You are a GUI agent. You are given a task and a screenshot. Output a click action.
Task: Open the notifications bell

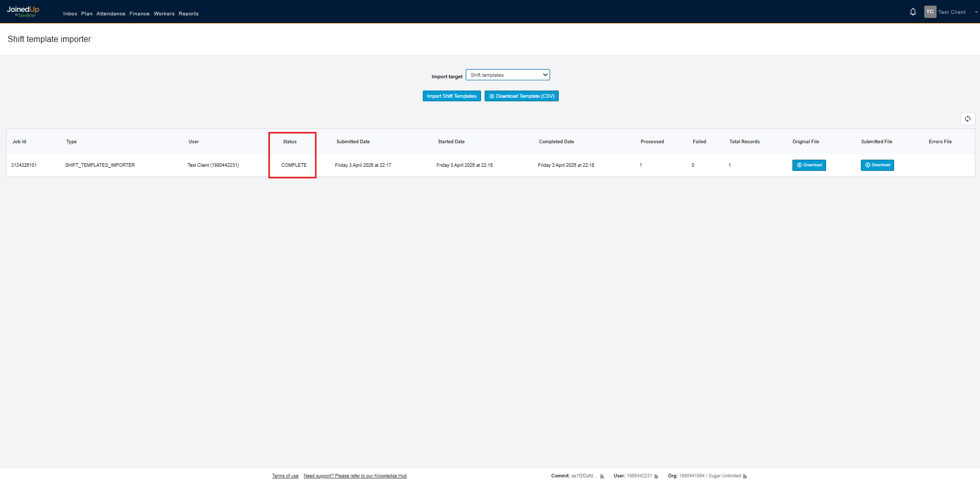pyautogui.click(x=913, y=12)
